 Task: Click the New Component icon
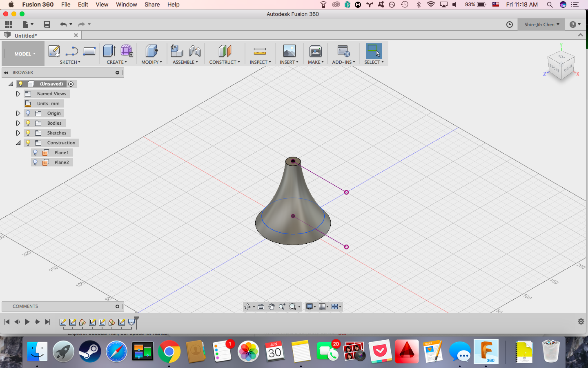177,51
